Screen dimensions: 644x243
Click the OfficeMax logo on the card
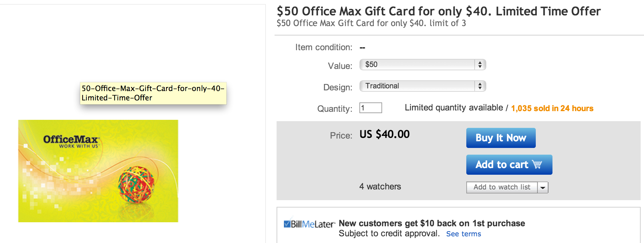71,141
